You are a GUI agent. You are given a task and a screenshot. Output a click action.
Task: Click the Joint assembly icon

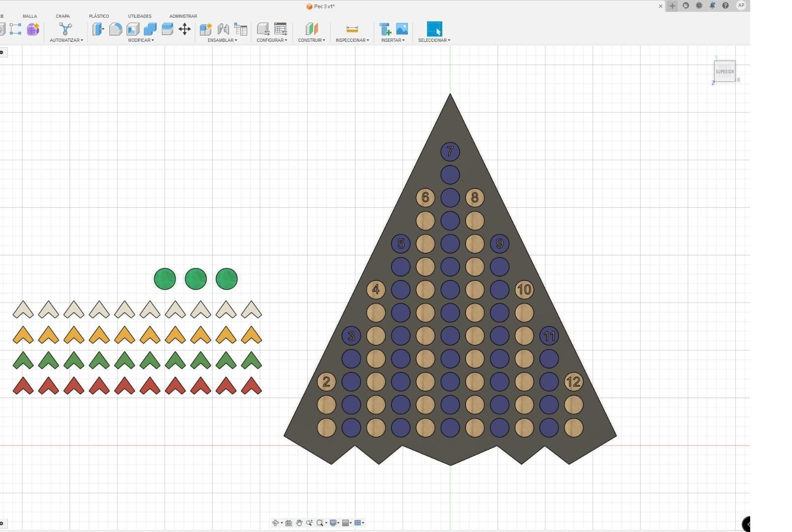[223, 29]
